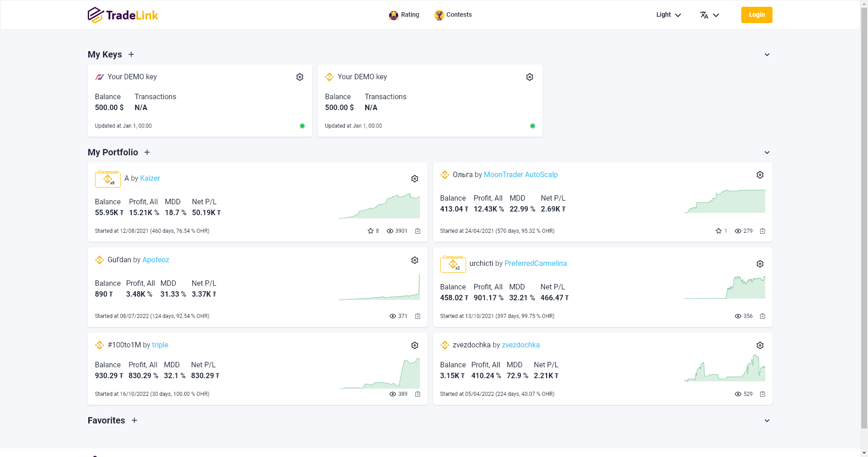Click the Compound x2 badge on urchicti
Screen dimensions: 868x457
click(x=453, y=264)
